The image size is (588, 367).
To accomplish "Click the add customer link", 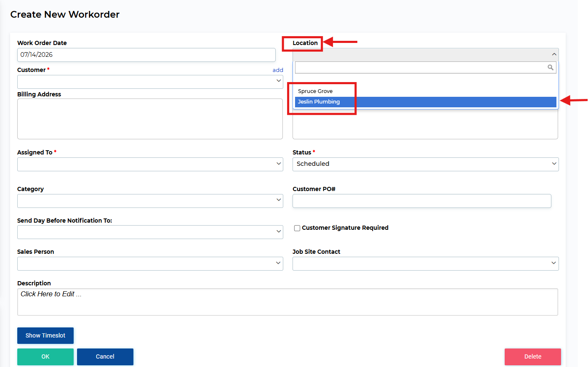I will (278, 70).
